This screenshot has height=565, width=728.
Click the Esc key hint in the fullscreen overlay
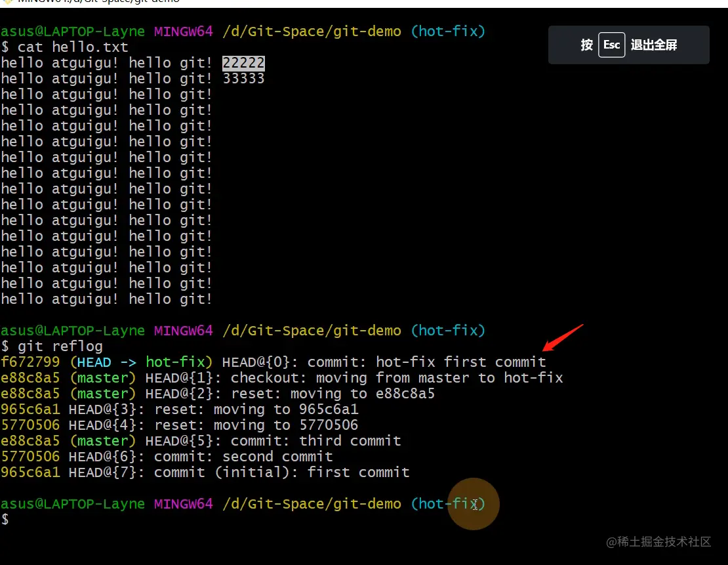coord(611,45)
